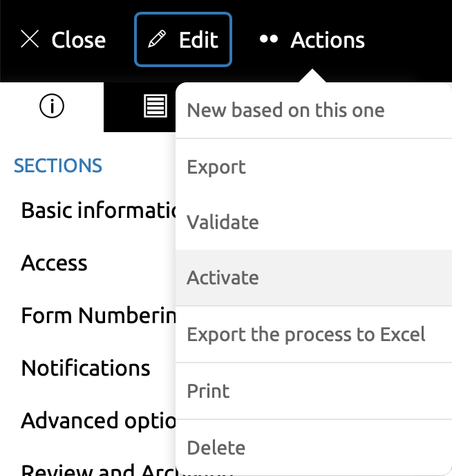Open the info circle tab
The width and height of the screenshot is (452, 476).
coord(52,107)
